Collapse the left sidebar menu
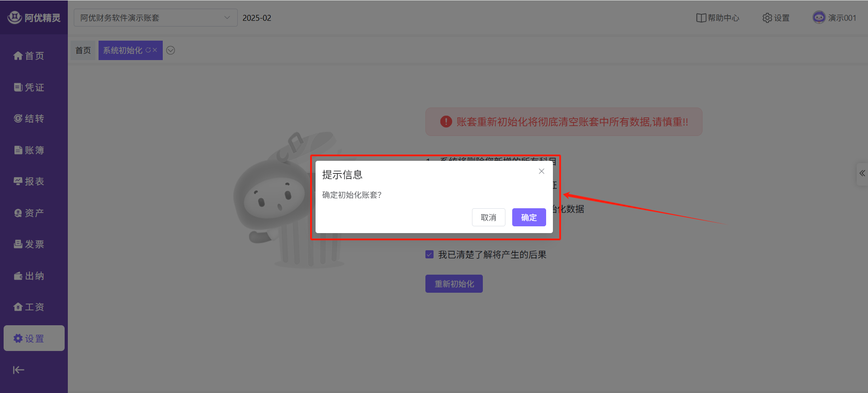Image resolution: width=868 pixels, height=393 pixels. pyautogui.click(x=19, y=370)
